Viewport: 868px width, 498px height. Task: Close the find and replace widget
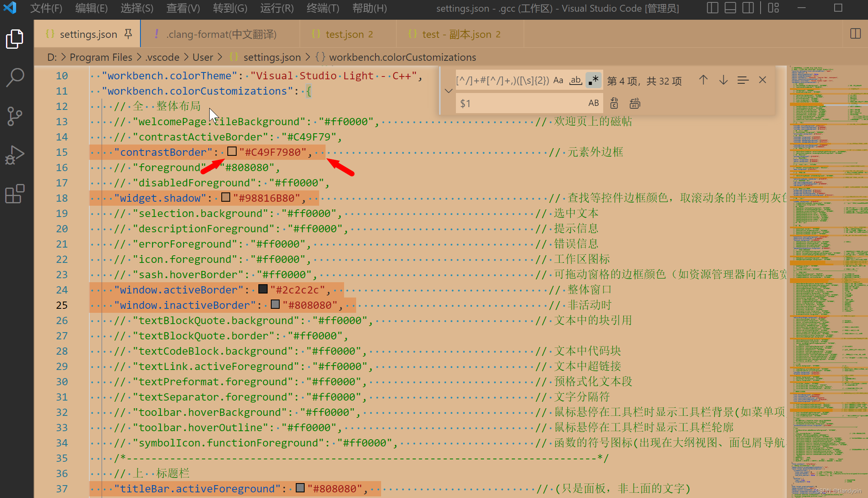[762, 80]
